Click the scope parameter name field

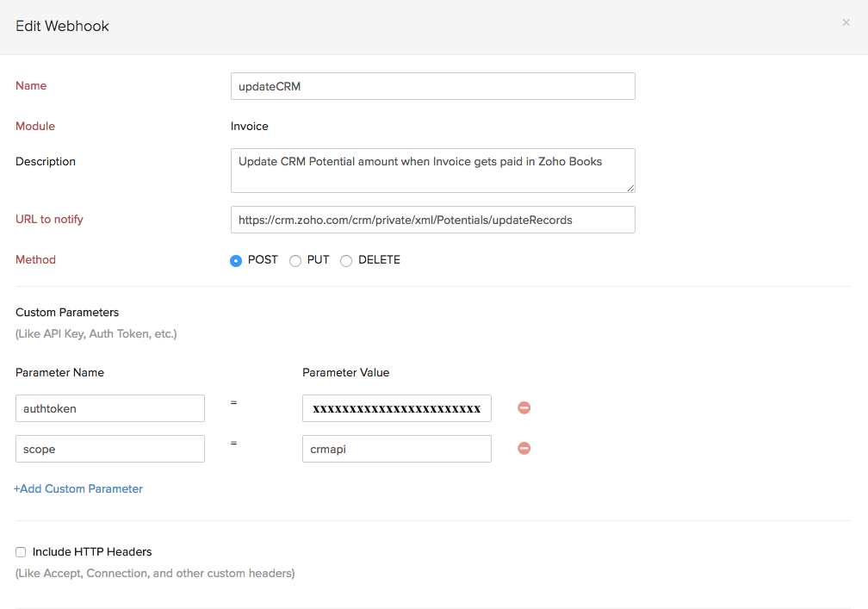tap(109, 448)
